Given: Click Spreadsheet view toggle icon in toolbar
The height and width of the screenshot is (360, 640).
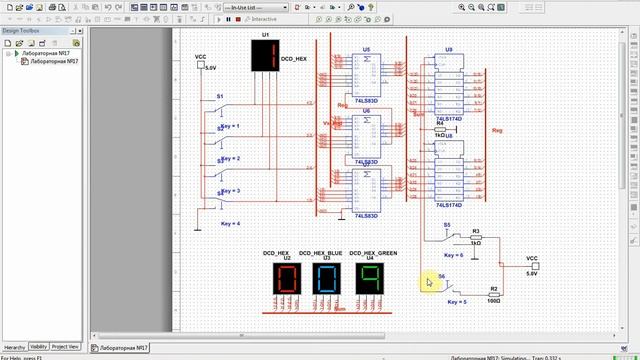Looking at the screenshot, I should [144, 7].
